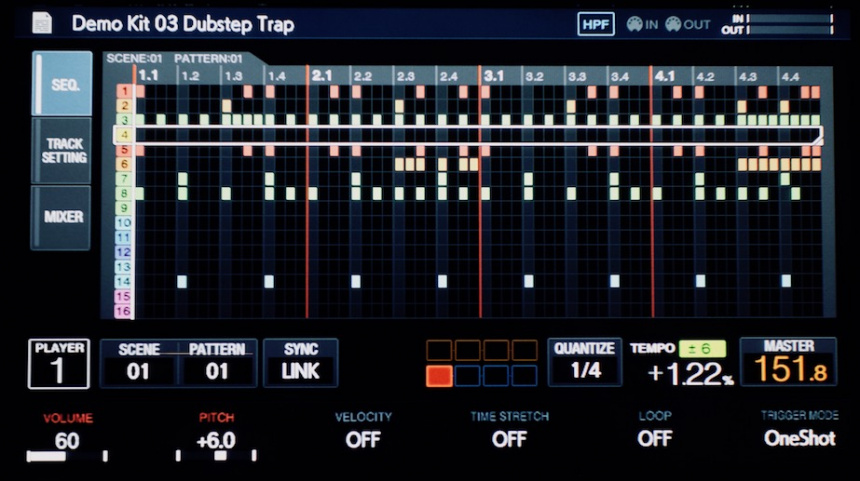The height and width of the screenshot is (481, 860).
Task: Select track 1 label
Action: (x=125, y=91)
